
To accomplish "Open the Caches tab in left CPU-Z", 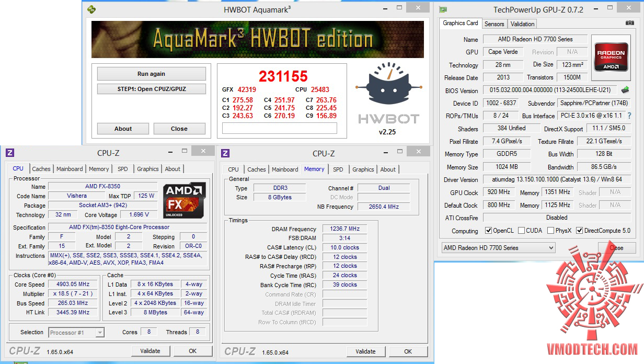I will click(x=41, y=169).
